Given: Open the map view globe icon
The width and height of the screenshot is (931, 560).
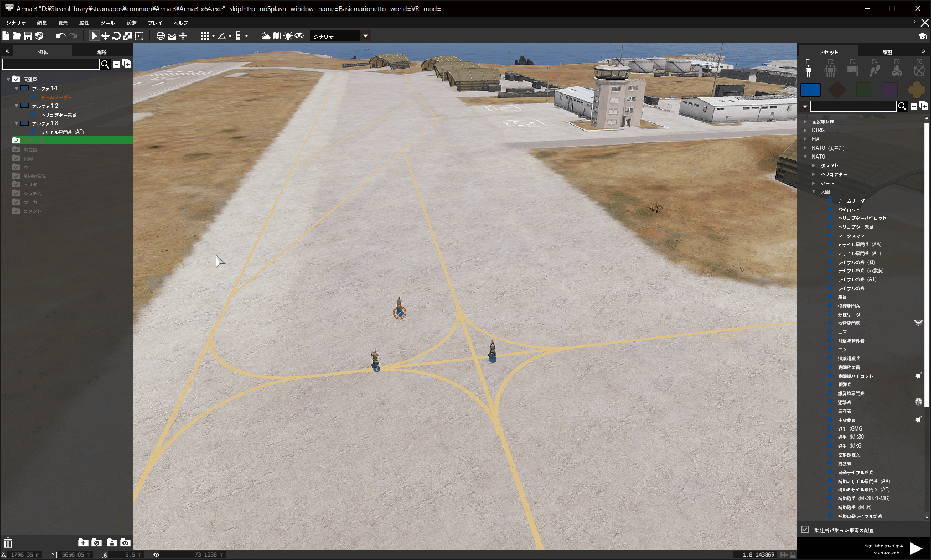Looking at the screenshot, I should click(161, 36).
